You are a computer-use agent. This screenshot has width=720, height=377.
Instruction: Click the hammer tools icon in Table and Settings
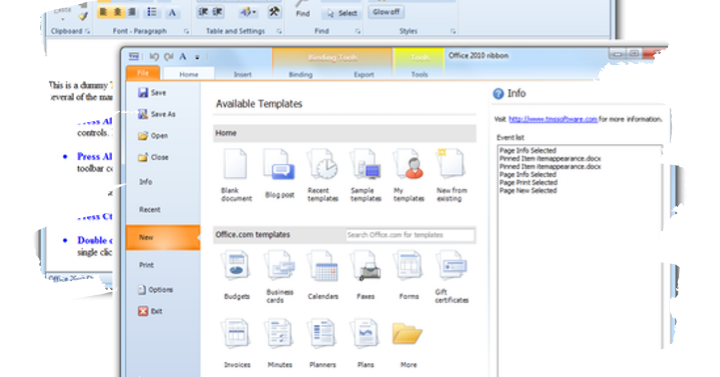click(x=274, y=11)
